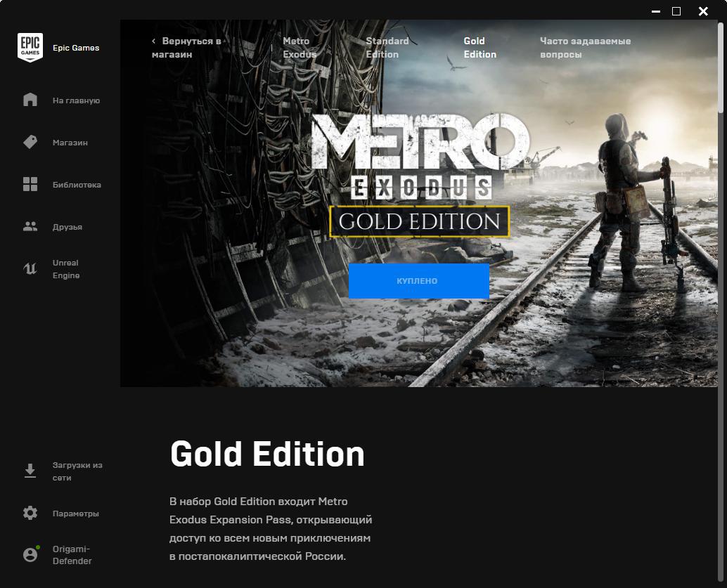The width and height of the screenshot is (727, 588).
Task: Select the Магазин price tag icon
Action: [x=30, y=142]
